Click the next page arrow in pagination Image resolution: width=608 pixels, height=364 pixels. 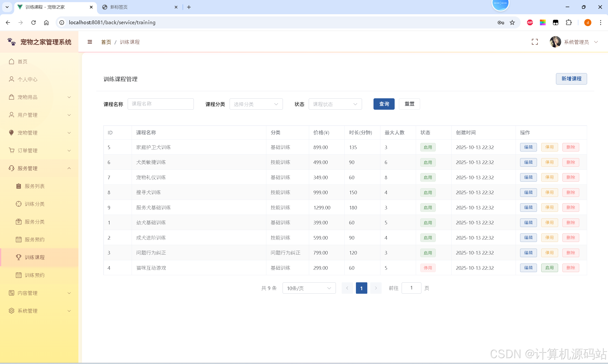(376, 288)
